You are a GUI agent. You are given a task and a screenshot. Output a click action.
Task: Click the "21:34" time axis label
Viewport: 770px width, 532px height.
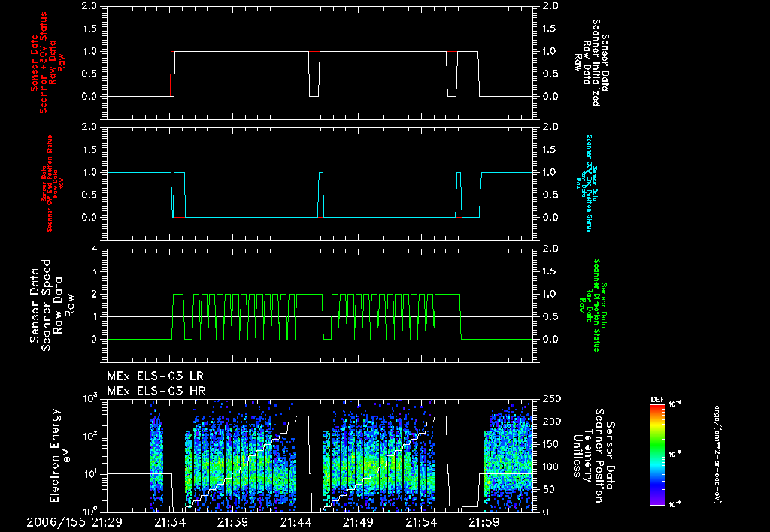pyautogui.click(x=170, y=522)
